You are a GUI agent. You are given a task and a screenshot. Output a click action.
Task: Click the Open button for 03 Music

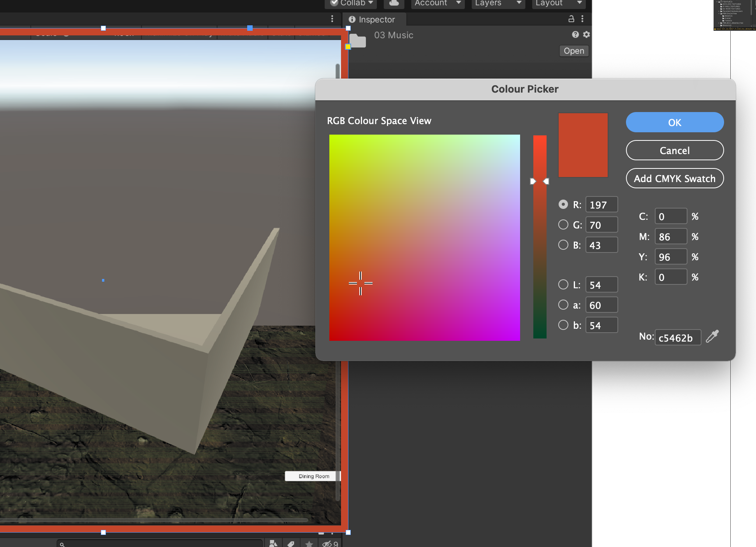(573, 51)
